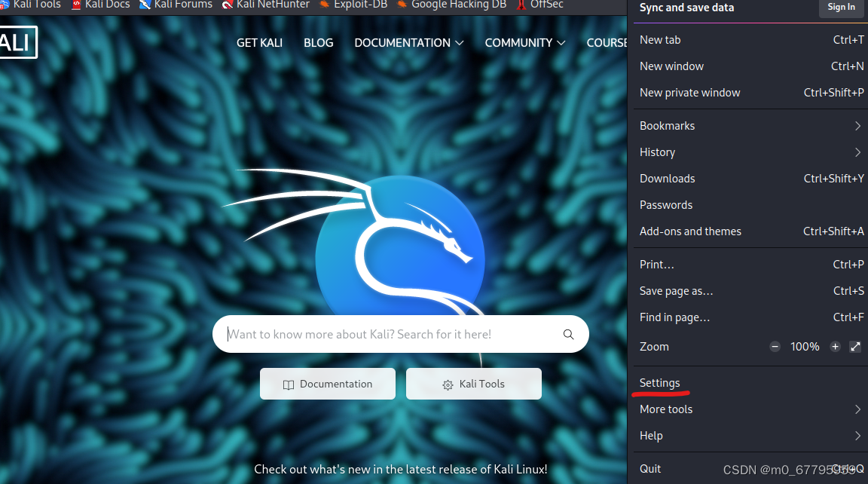Open the Kali NetHunter bookmark

coord(266,5)
